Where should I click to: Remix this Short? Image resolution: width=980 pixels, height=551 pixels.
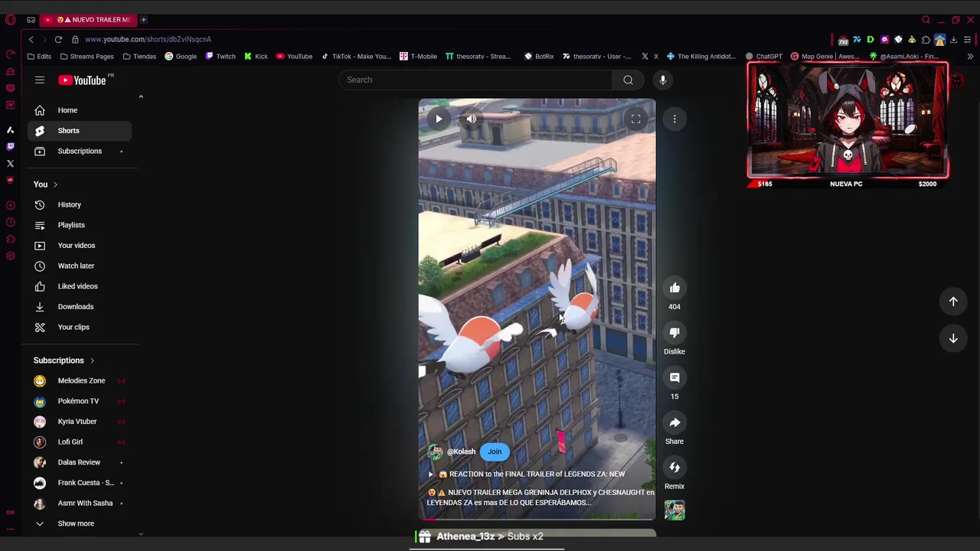click(x=675, y=468)
